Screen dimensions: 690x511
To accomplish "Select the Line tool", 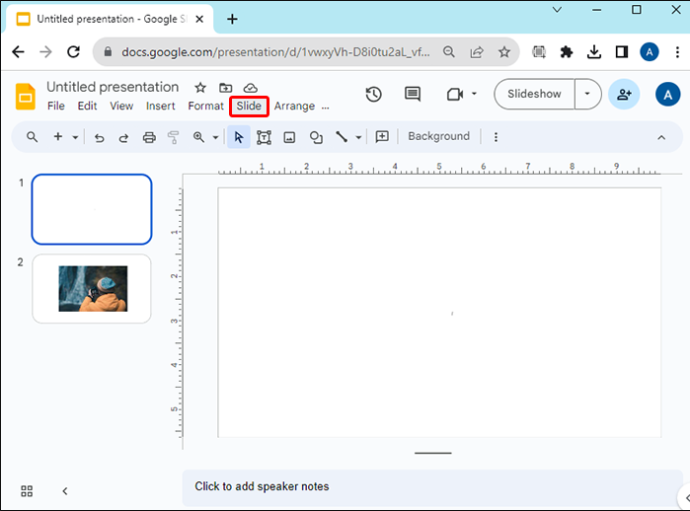I will coord(341,137).
